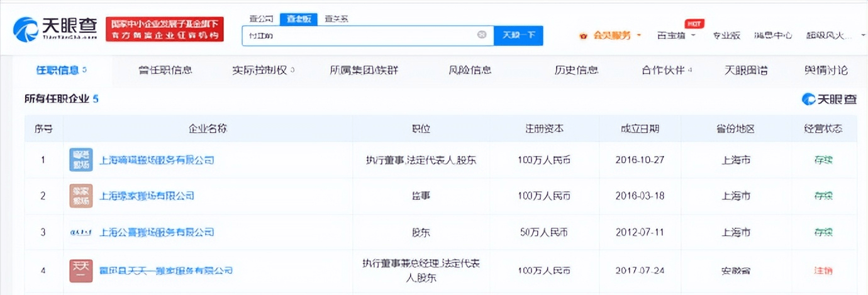The width and height of the screenshot is (868, 295).
Task: Select the 任职信息 tab
Action: [x=61, y=70]
